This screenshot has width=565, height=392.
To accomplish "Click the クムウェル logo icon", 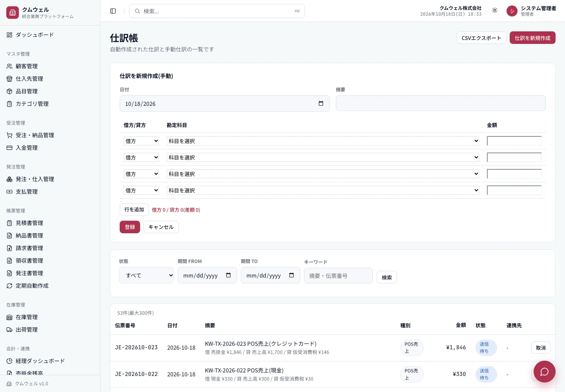I will pos(13,13).
